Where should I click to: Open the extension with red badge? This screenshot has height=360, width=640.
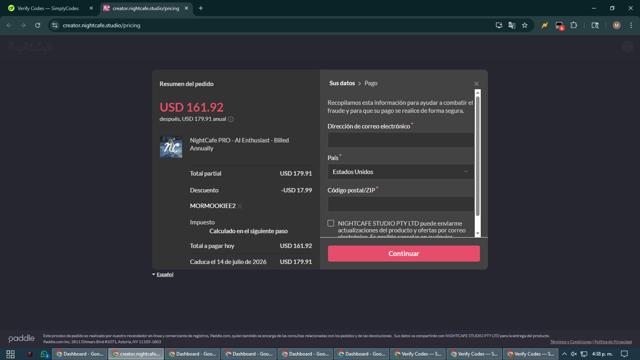click(x=560, y=26)
